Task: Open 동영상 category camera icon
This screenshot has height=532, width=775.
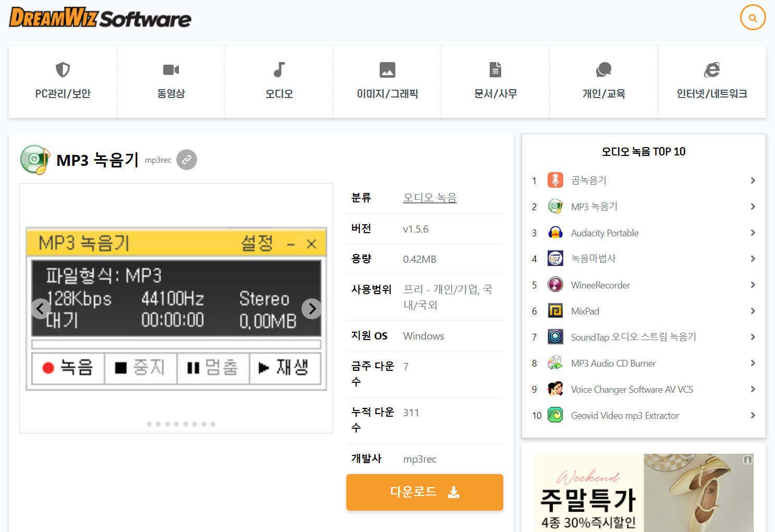Action: coord(171,69)
